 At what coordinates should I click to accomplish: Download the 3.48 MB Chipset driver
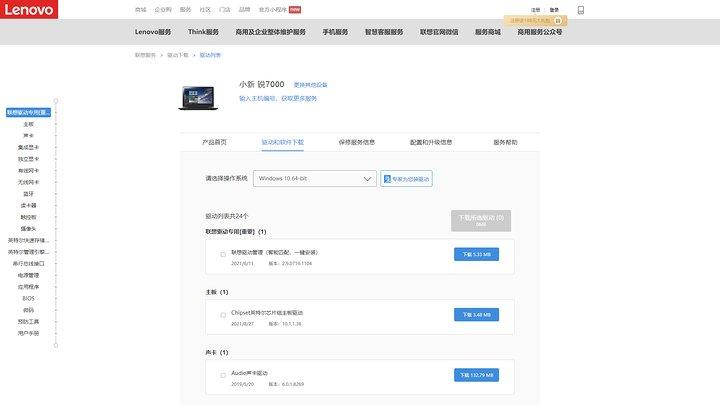click(x=476, y=315)
